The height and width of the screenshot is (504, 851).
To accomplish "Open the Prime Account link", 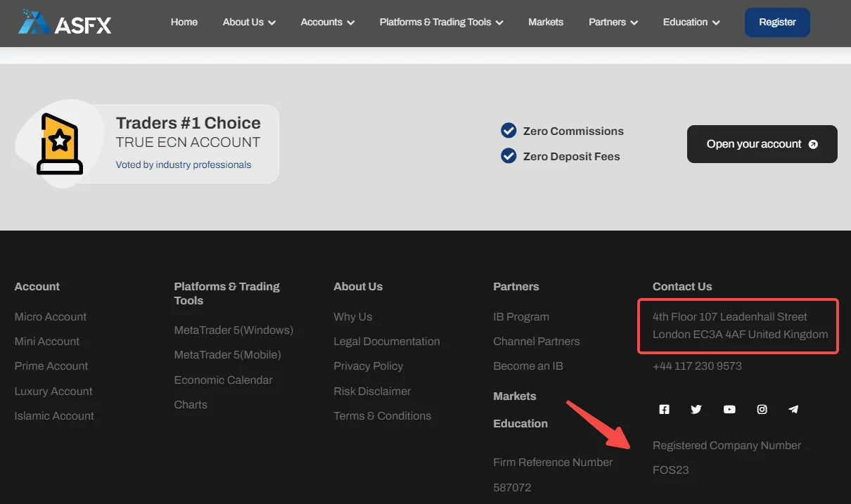I will pyautogui.click(x=51, y=366).
